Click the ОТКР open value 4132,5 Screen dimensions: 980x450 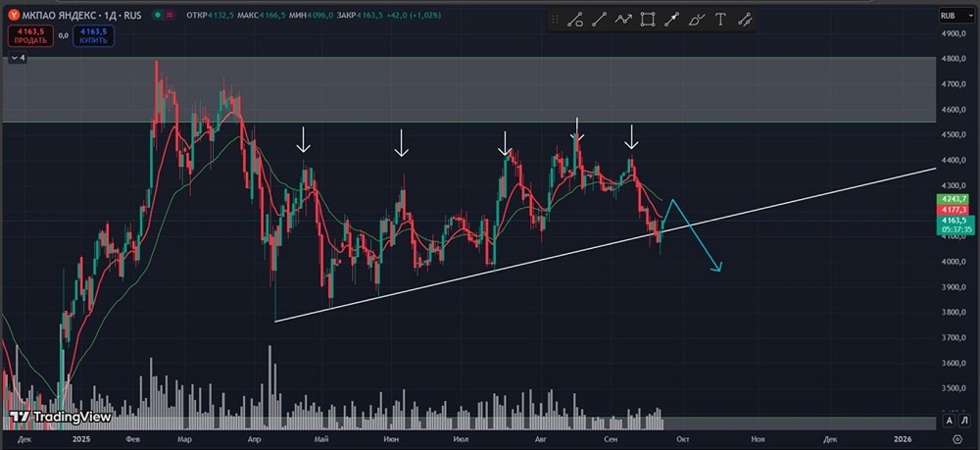(x=220, y=15)
